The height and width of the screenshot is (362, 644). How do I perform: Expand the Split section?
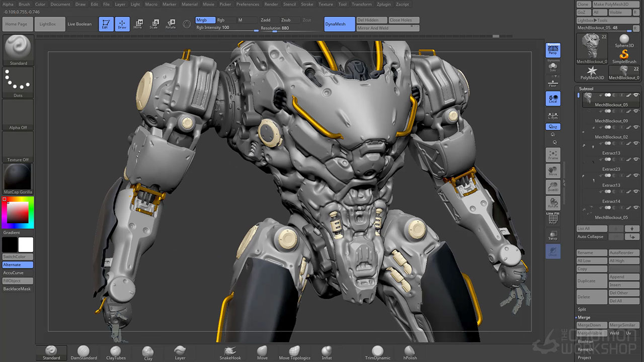582,309
